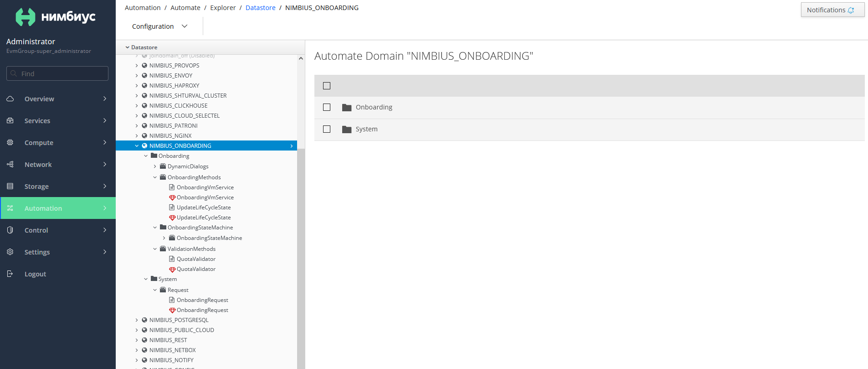This screenshot has height=369, width=868.
Task: Click the red ruby method icon of OnboardingVmService
Action: 172,197
